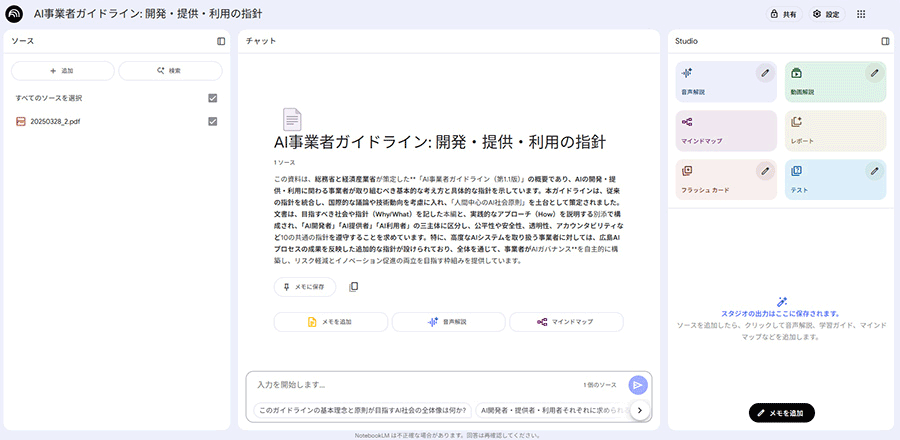
Task: Uncheck the 20250328_2.pdf source checkbox
Action: (x=212, y=121)
